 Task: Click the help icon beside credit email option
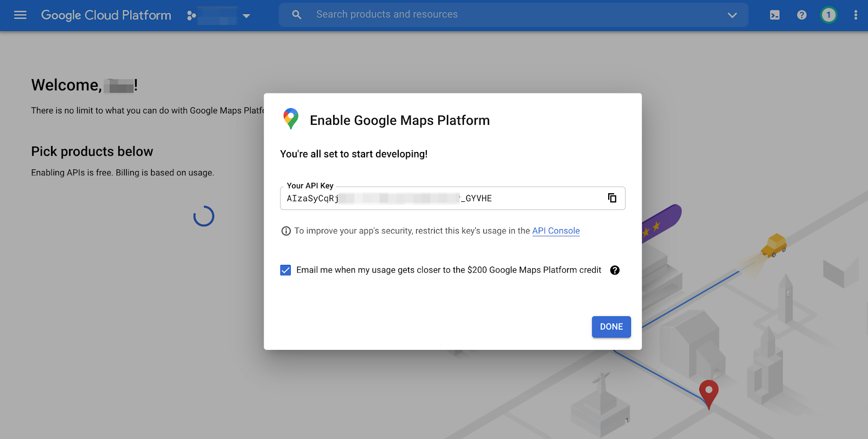[615, 270]
